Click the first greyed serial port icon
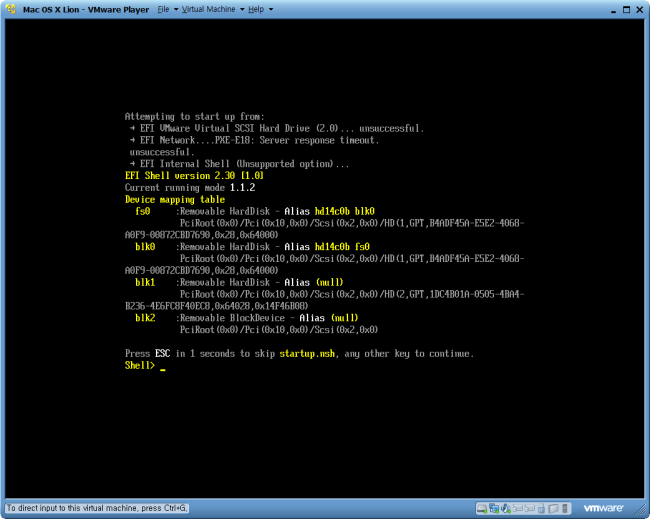The height and width of the screenshot is (519, 650). (x=518, y=508)
